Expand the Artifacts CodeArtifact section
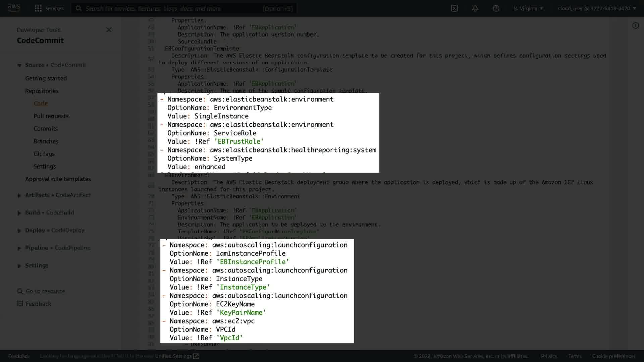 pos(19,195)
